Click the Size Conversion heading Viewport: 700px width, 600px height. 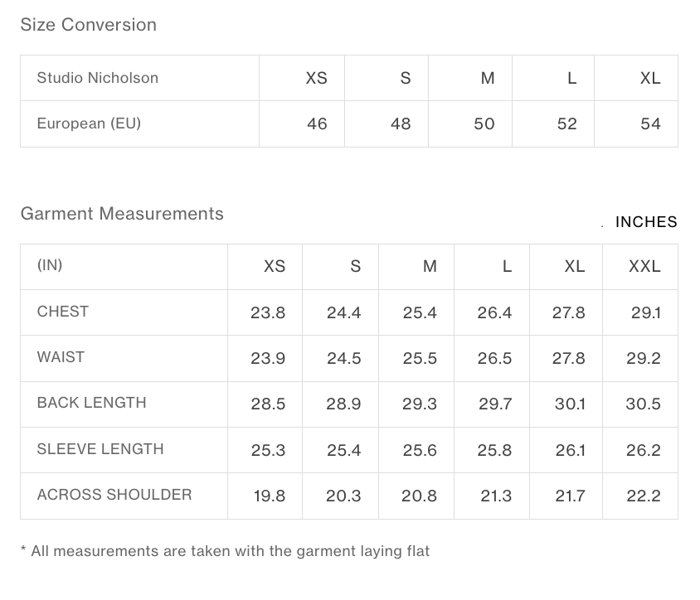(89, 25)
